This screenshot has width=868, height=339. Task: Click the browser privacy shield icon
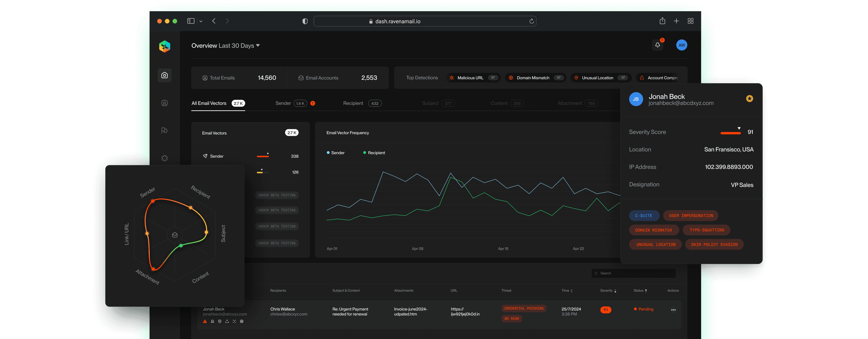pyautogui.click(x=305, y=21)
